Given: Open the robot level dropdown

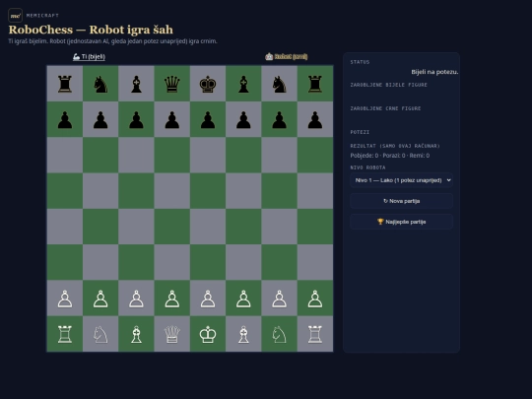Looking at the screenshot, I should click(x=401, y=180).
